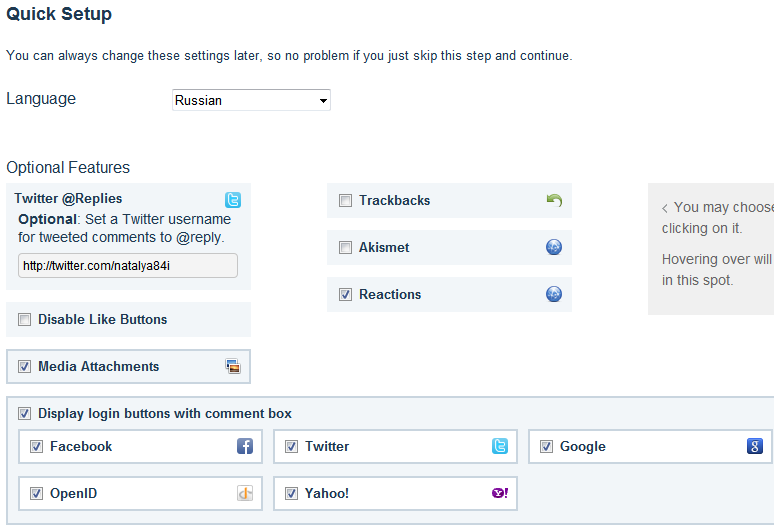Uncheck the Reactions checkbox
The height and width of the screenshot is (529, 774).
346,294
